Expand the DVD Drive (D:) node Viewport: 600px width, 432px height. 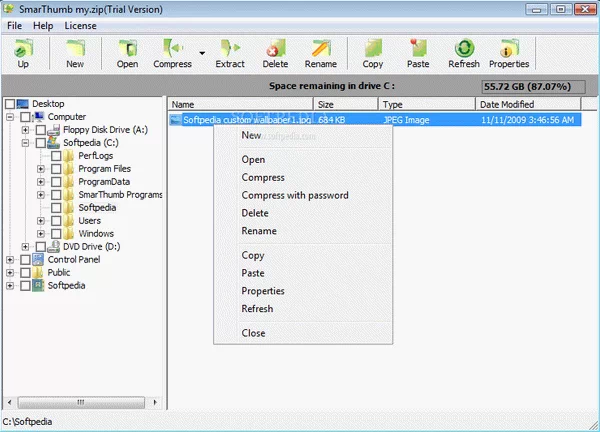click(25, 247)
